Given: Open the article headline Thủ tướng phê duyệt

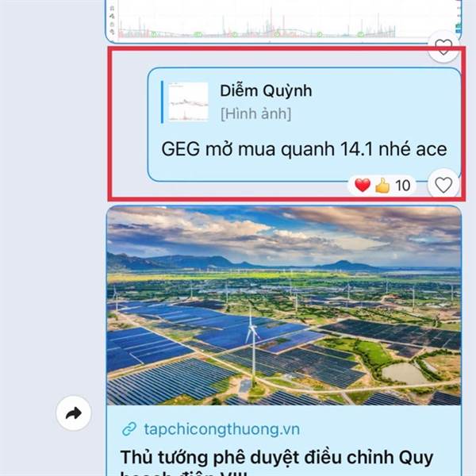Looking at the screenshot, I should tap(277, 458).
